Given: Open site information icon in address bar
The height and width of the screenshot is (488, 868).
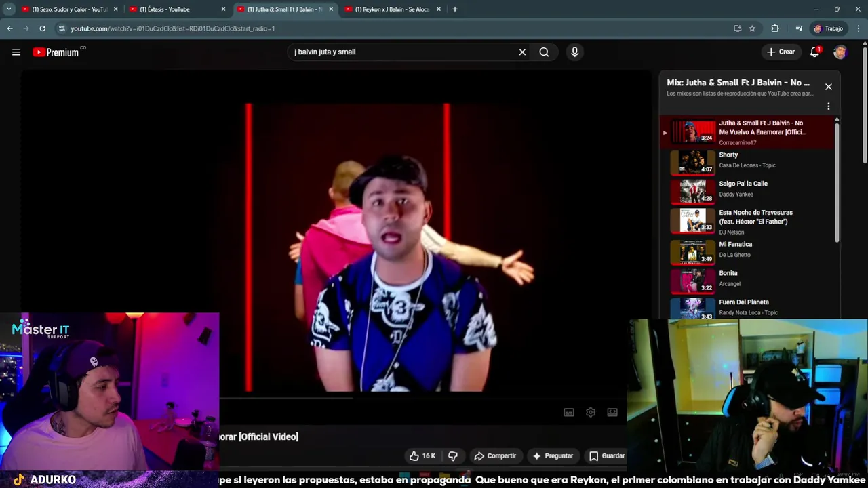Looking at the screenshot, I should point(61,28).
